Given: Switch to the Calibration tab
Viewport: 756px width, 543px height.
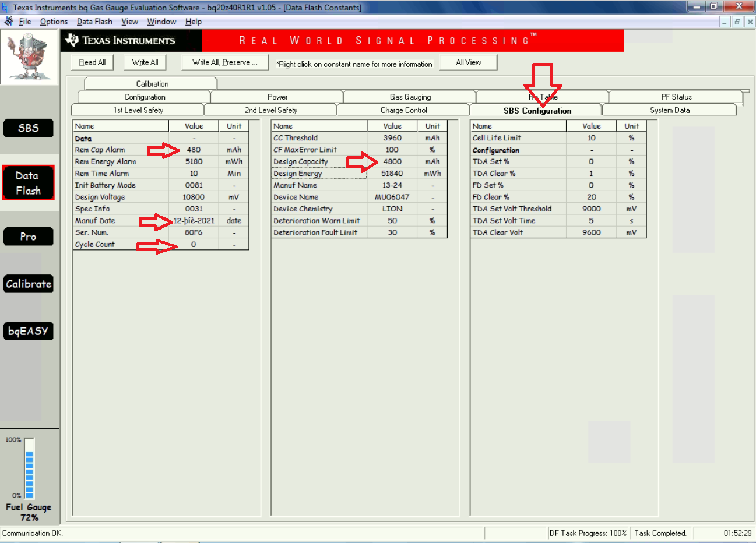Looking at the screenshot, I should click(152, 84).
